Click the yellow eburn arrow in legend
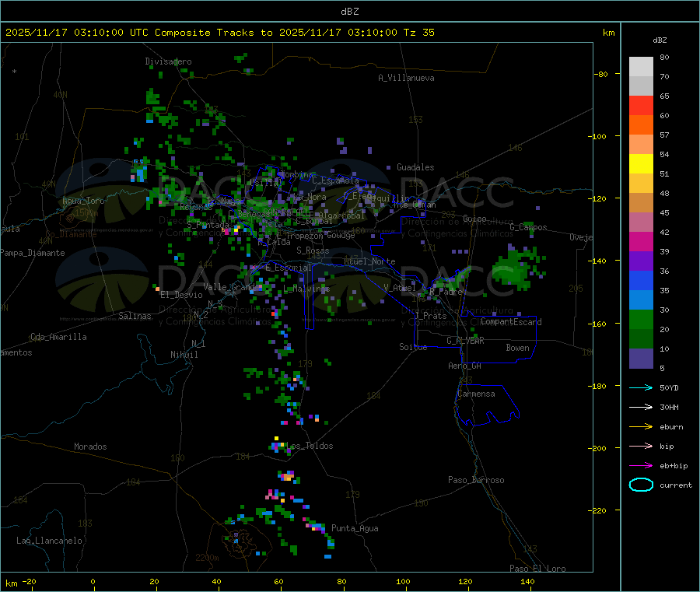 [641, 426]
